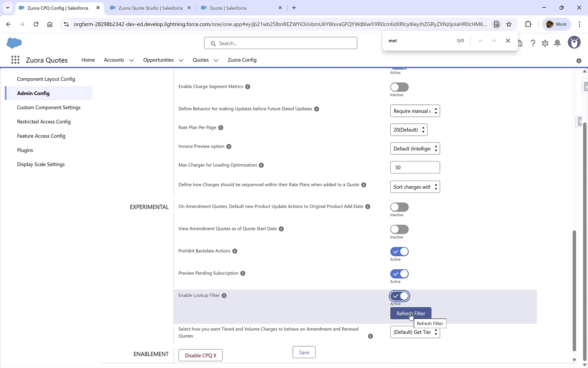588x368 pixels.
Task: Open the notifications bell icon
Action: pos(557,43)
